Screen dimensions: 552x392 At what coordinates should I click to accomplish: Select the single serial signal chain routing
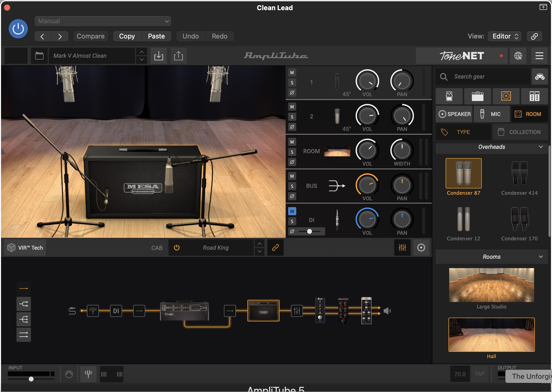[24, 288]
